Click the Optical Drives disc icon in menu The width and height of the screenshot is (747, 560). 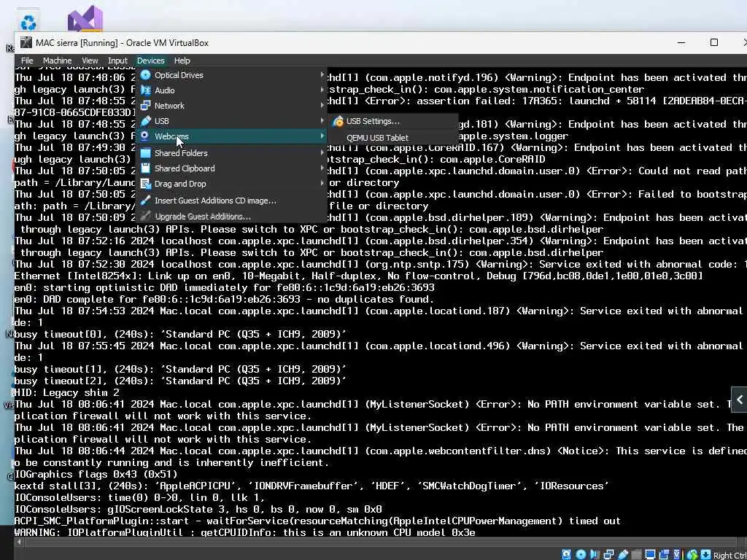[145, 75]
